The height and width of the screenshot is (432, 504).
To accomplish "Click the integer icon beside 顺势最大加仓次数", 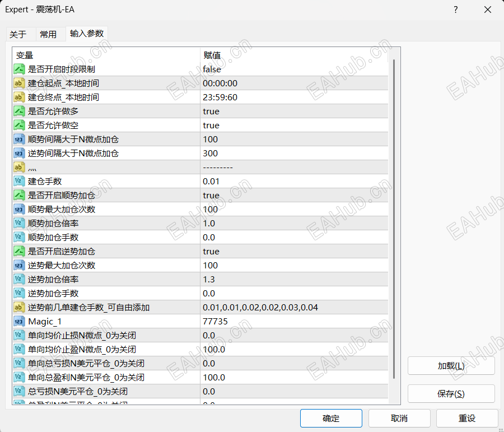I will tap(19, 209).
